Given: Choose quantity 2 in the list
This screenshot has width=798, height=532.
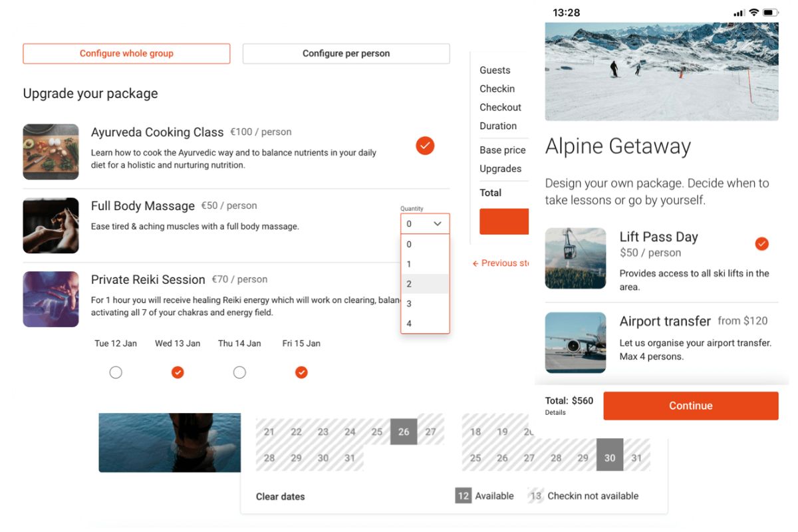Looking at the screenshot, I should coord(425,284).
